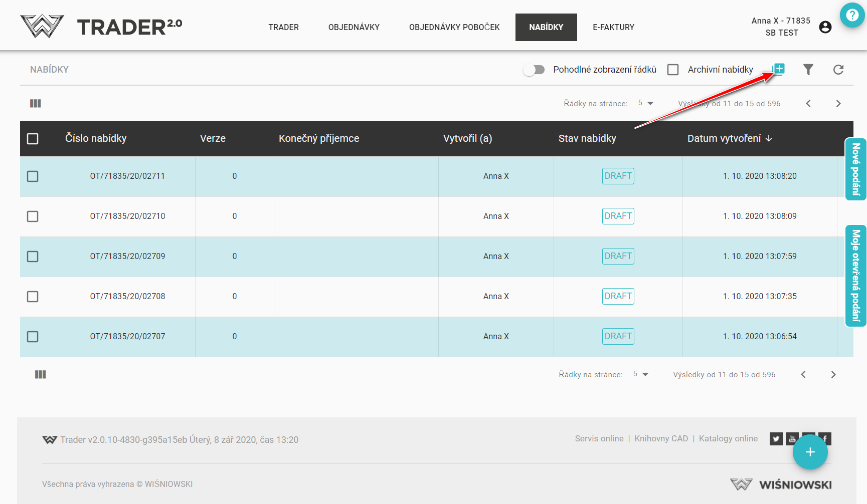This screenshot has width=867, height=504.
Task: Open column settings icon above the table
Action: click(36, 104)
